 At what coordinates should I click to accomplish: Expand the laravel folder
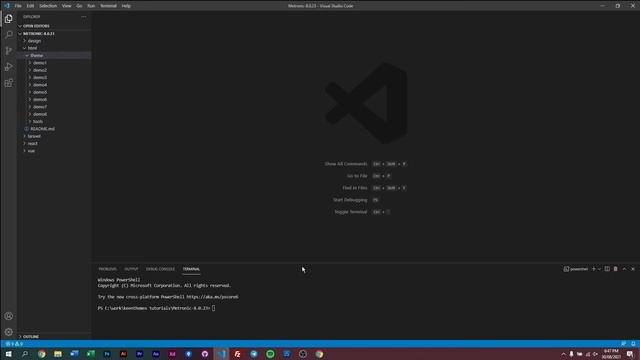pyautogui.click(x=54, y=136)
